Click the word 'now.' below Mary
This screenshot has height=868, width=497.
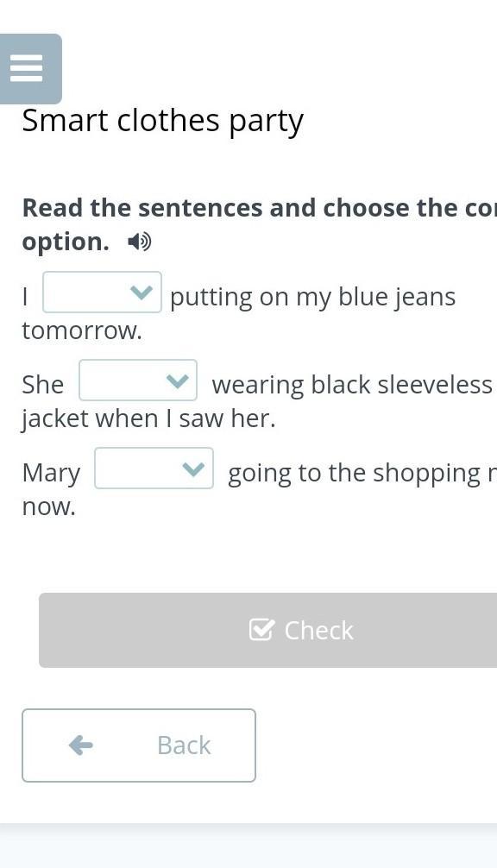[48, 507]
